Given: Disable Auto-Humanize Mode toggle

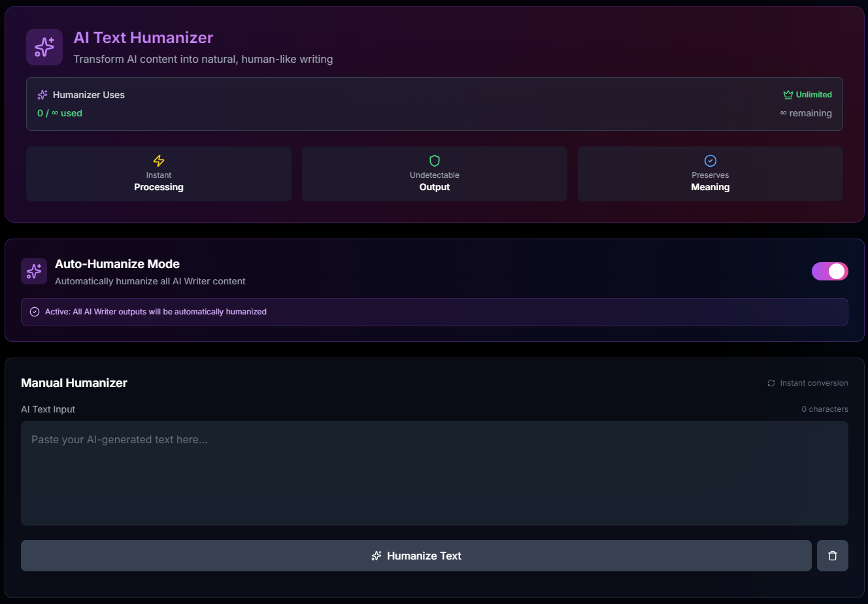Looking at the screenshot, I should [x=829, y=271].
